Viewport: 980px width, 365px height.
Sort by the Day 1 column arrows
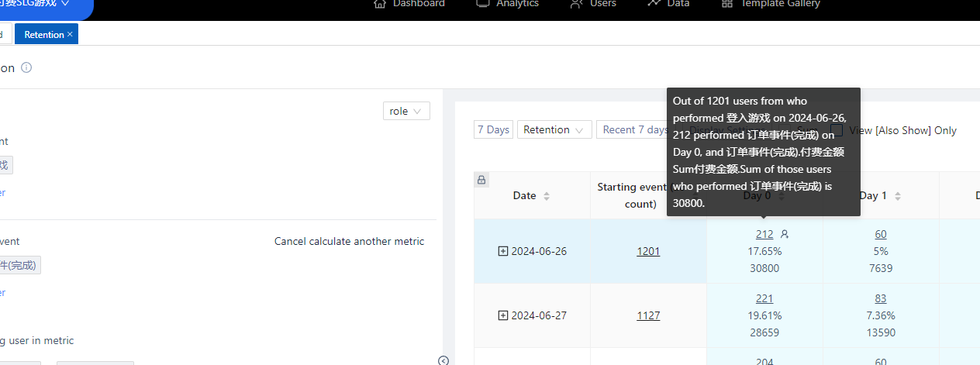[x=897, y=196]
